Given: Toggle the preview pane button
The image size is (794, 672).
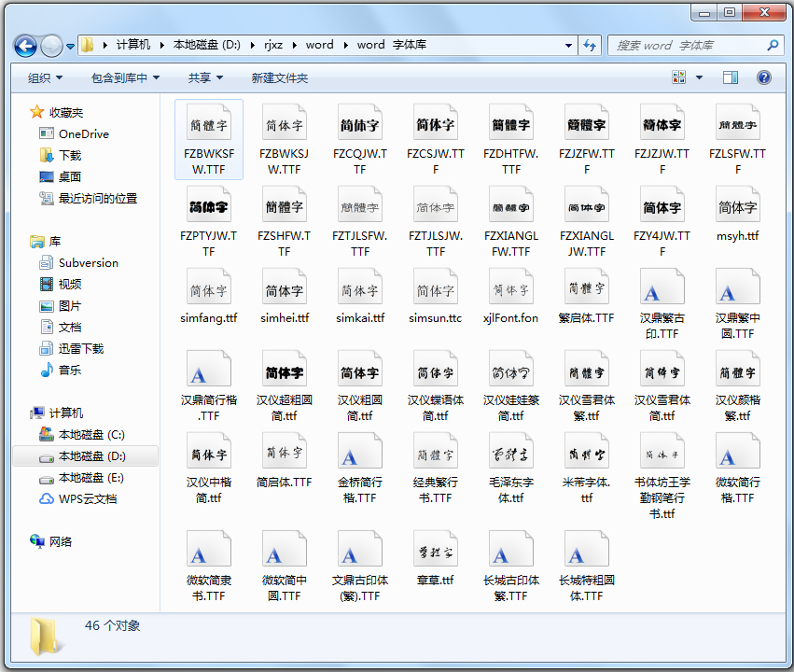Looking at the screenshot, I should pos(731,77).
